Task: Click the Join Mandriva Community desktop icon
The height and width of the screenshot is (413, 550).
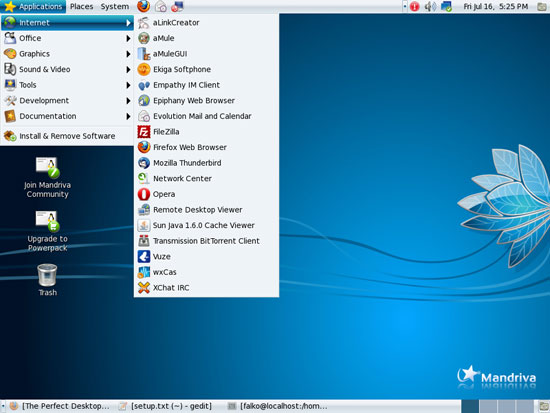Action: 47,178
